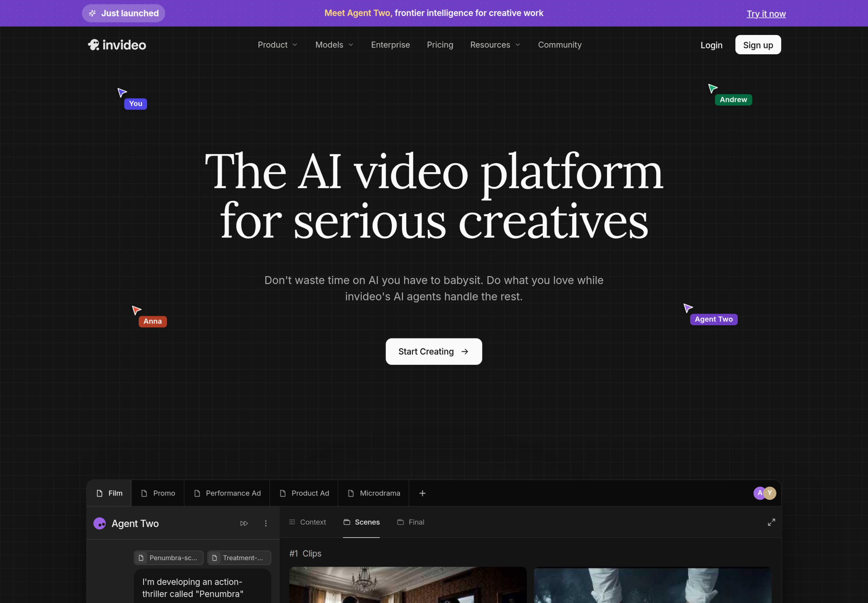Select the Scenes tab
This screenshot has height=603, width=868.
tap(361, 522)
